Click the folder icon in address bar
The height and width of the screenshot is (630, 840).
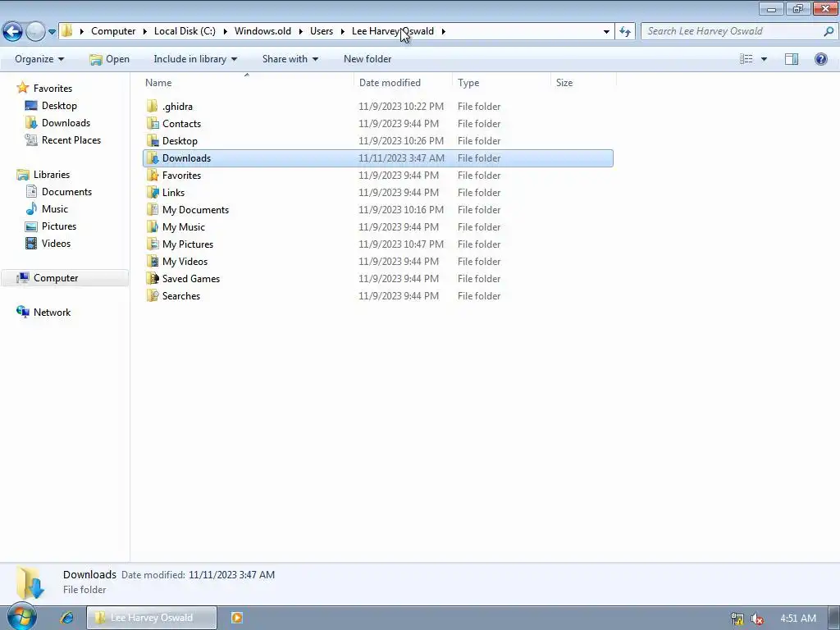point(67,31)
